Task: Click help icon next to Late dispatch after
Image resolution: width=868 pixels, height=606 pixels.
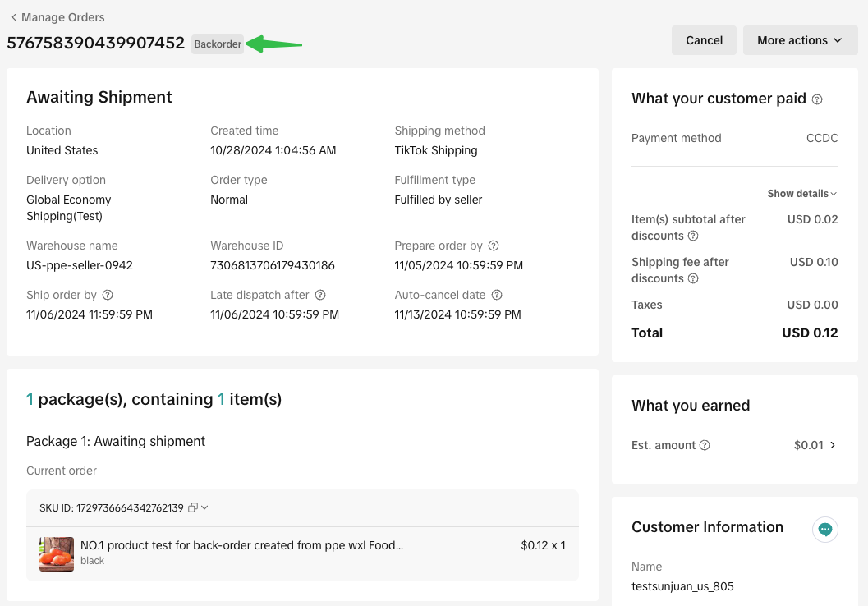Action: pos(320,295)
